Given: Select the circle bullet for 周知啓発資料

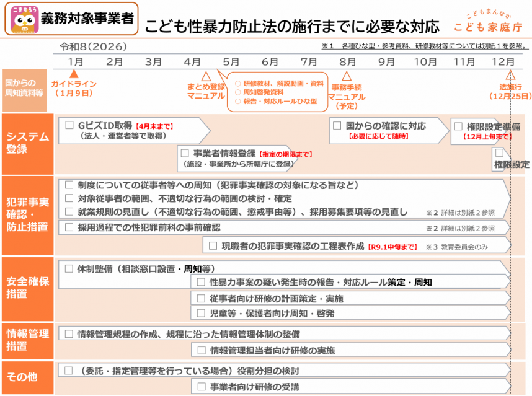Looking at the screenshot, I should point(238,92).
